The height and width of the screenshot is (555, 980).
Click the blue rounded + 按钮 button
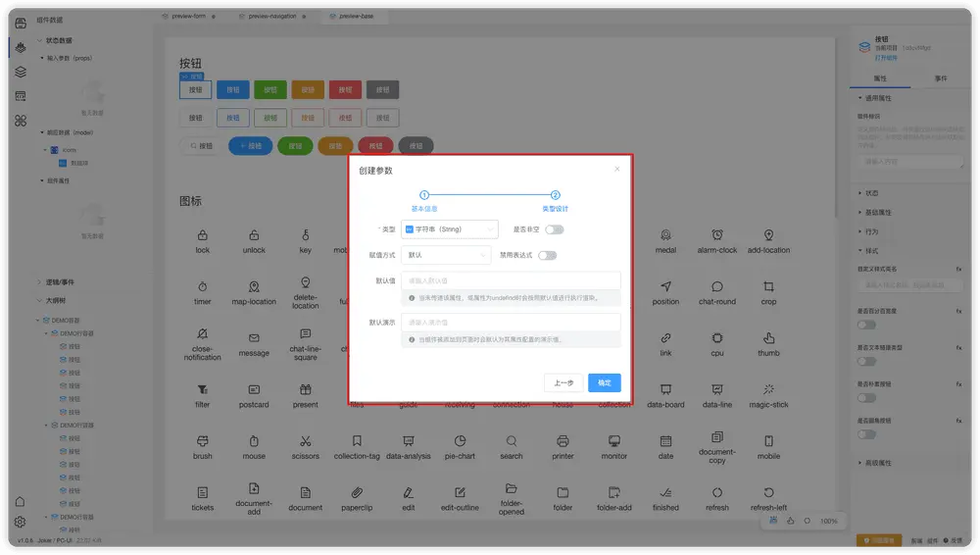251,146
